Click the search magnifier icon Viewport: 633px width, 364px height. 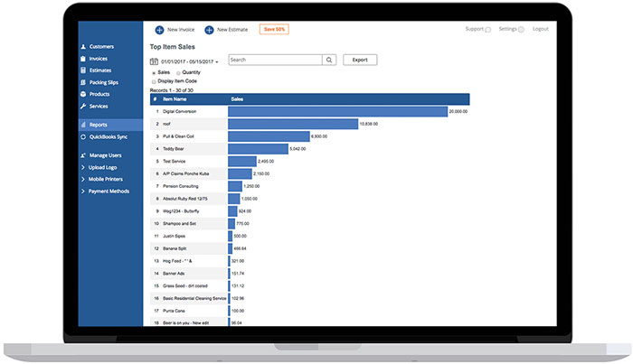pyautogui.click(x=329, y=60)
